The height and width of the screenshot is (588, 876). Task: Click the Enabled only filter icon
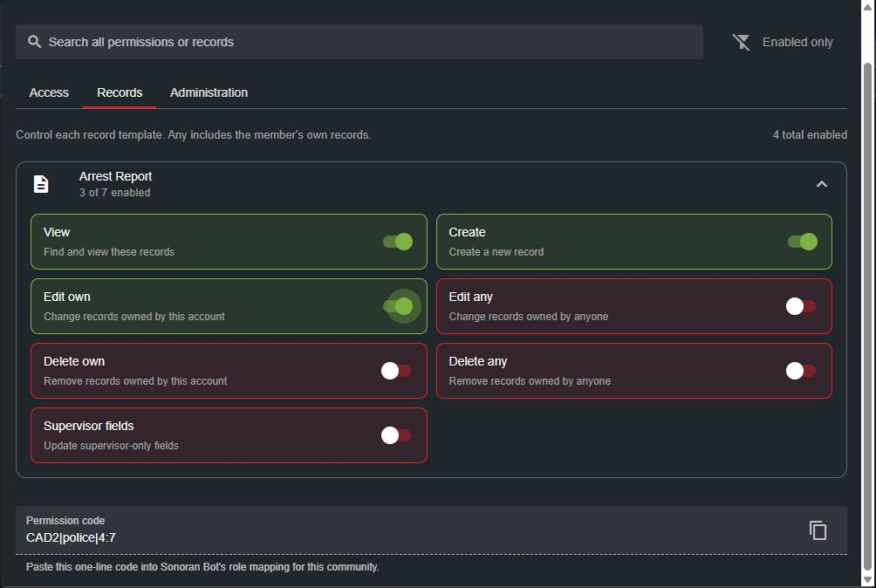[x=742, y=42]
